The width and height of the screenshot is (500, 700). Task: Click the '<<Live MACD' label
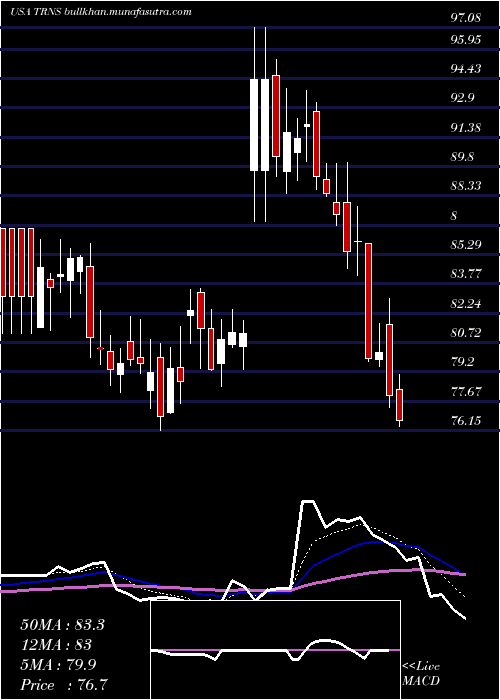(x=421, y=673)
